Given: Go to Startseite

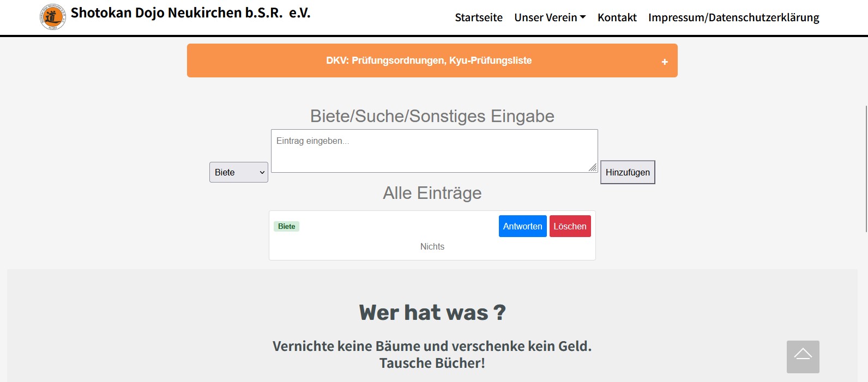Looking at the screenshot, I should [479, 17].
